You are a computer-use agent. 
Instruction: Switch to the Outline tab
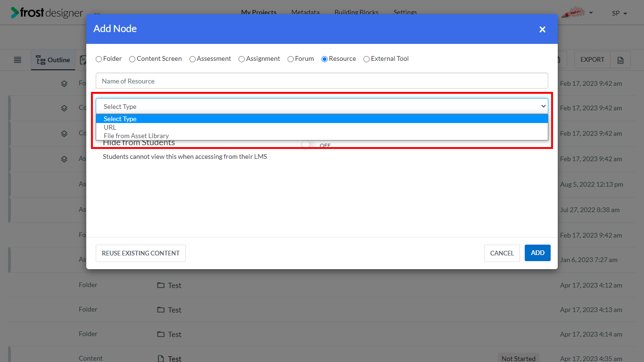[x=53, y=60]
